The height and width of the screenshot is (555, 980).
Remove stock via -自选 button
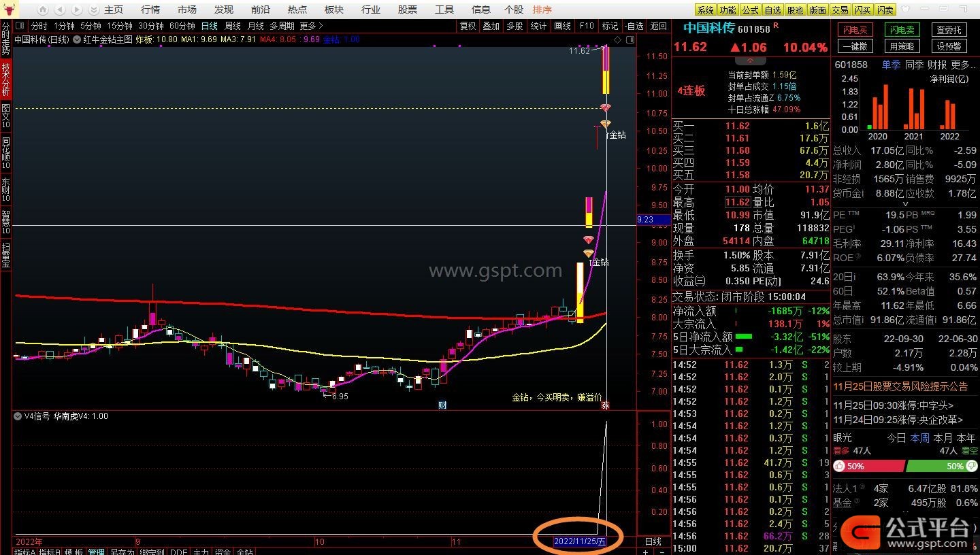click(x=633, y=26)
